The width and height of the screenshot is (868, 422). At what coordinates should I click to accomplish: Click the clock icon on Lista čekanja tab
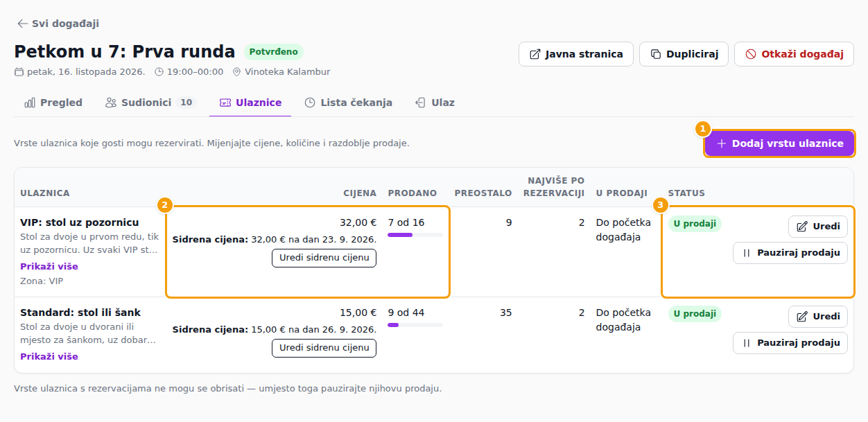click(x=310, y=103)
